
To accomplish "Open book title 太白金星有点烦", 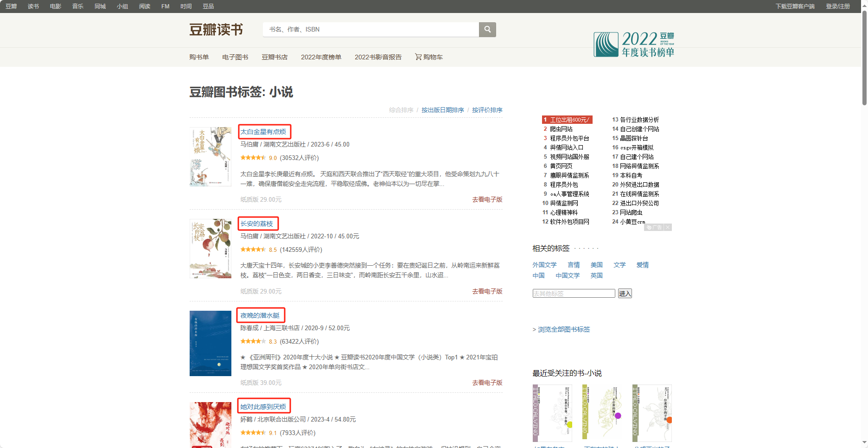I will (x=263, y=132).
